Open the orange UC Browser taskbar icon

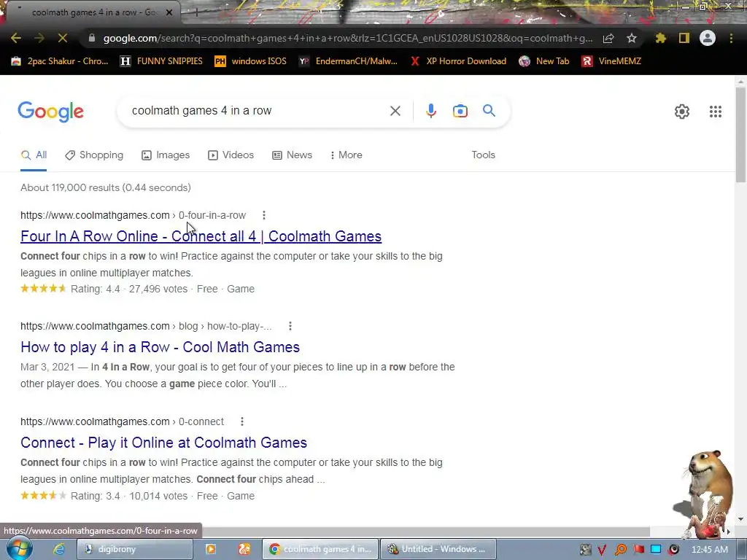tap(244, 549)
